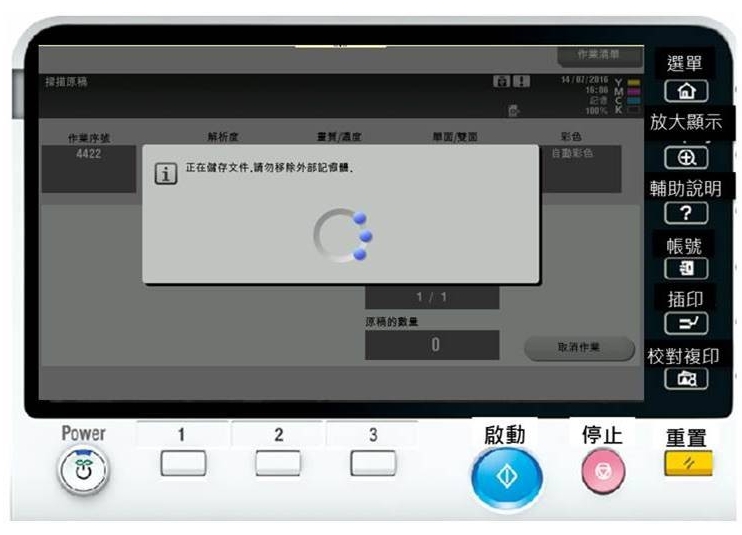Select the saving document message text
This screenshot has height=535, width=742.
(x=269, y=167)
